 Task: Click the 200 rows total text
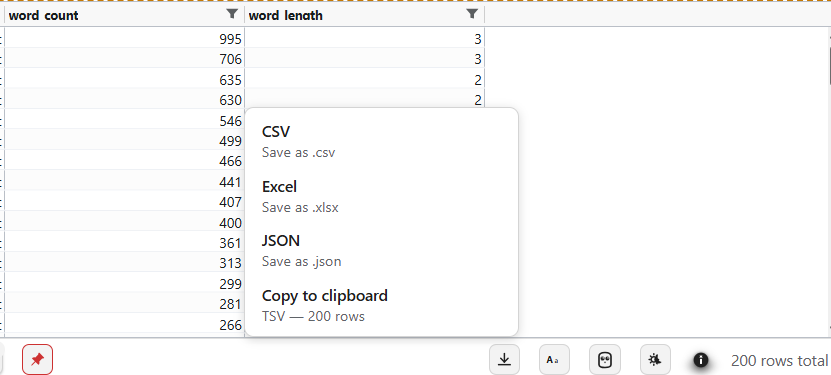coord(779,361)
